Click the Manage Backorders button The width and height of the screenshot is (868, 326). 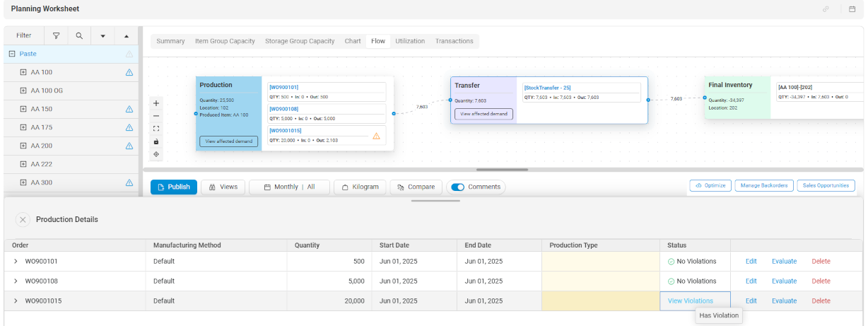pyautogui.click(x=764, y=185)
